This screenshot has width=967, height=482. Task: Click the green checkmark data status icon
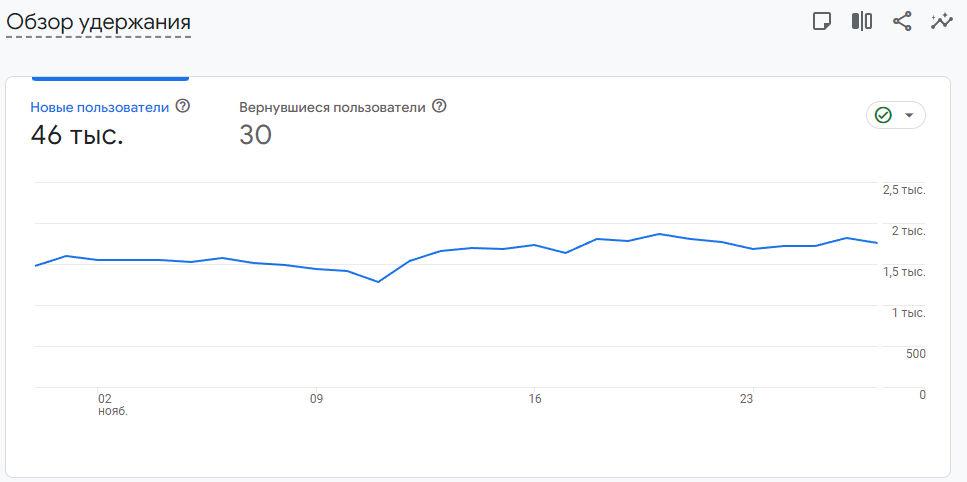pyautogui.click(x=883, y=115)
